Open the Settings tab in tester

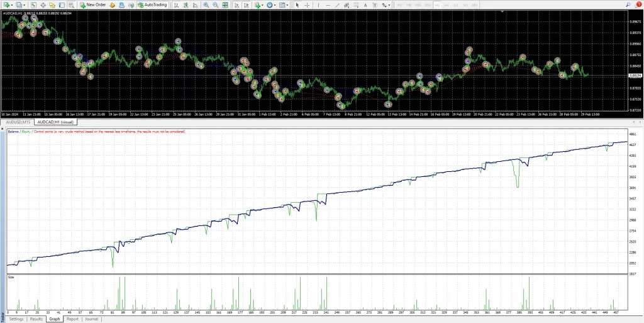(16, 319)
